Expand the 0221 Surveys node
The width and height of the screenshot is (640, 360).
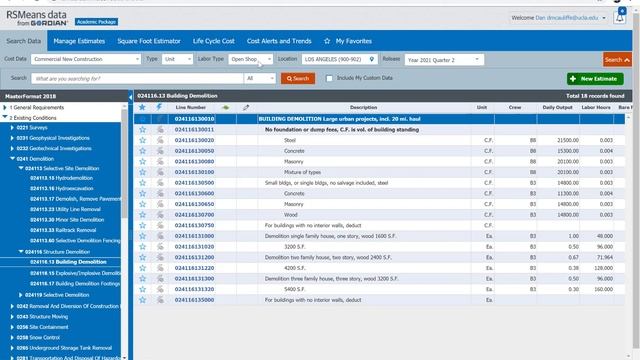pyautogui.click(x=12, y=127)
